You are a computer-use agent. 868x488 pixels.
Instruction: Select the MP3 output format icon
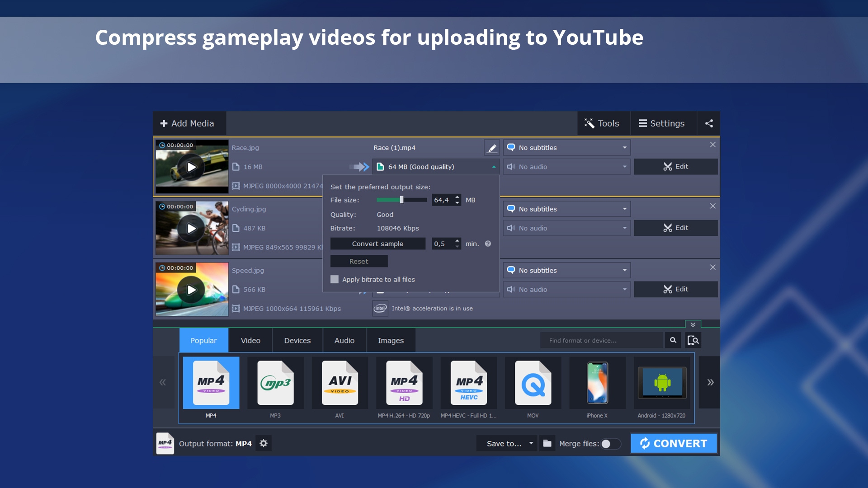(x=275, y=382)
